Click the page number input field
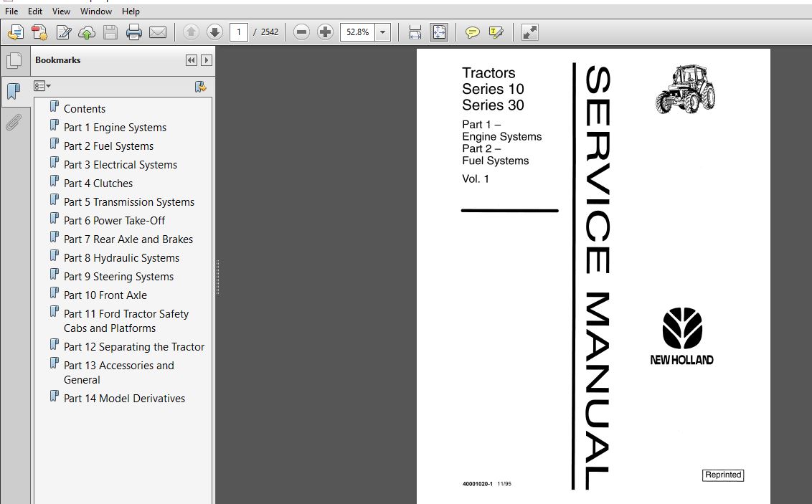Image resolution: width=812 pixels, height=504 pixels. pyautogui.click(x=239, y=32)
